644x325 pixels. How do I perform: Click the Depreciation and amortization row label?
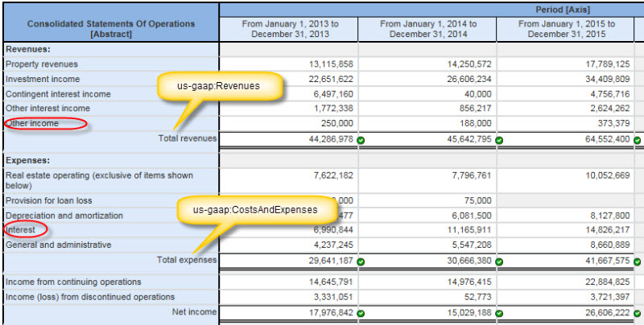pos(64,216)
